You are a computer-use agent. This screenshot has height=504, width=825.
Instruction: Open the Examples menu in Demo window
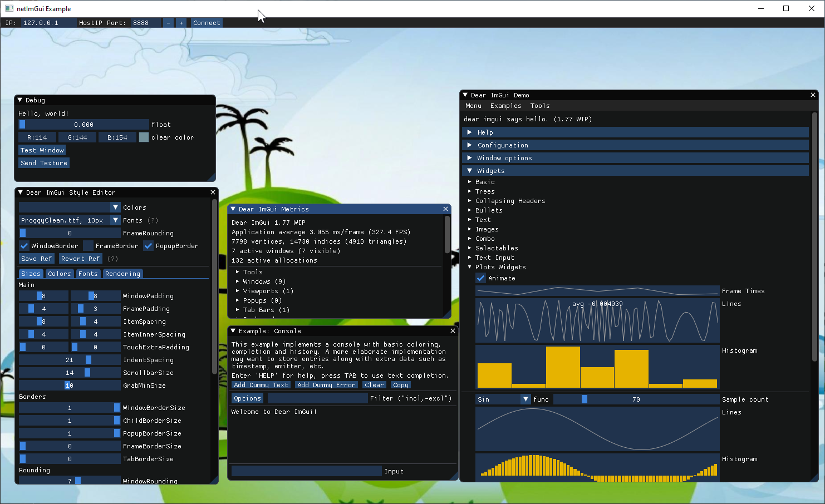[505, 106]
